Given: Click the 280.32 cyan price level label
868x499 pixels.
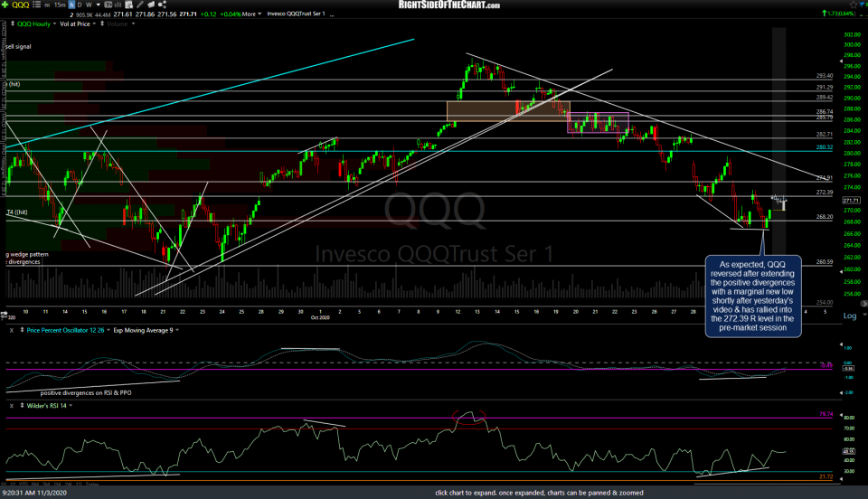Looking at the screenshot, I should [x=825, y=147].
